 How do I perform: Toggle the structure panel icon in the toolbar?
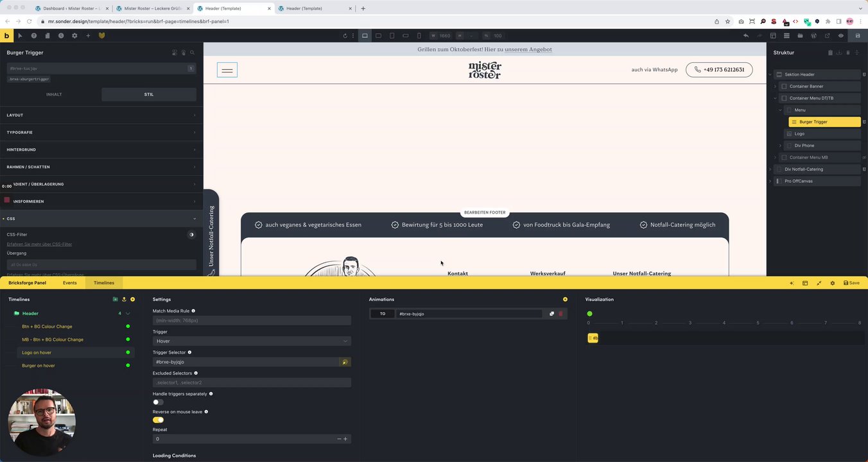point(786,36)
